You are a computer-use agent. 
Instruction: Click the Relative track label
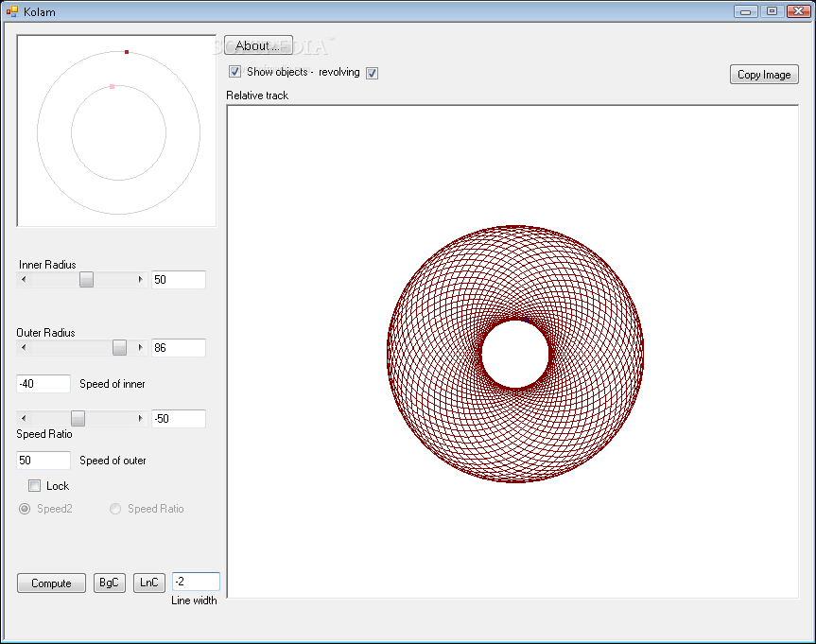pyautogui.click(x=257, y=96)
